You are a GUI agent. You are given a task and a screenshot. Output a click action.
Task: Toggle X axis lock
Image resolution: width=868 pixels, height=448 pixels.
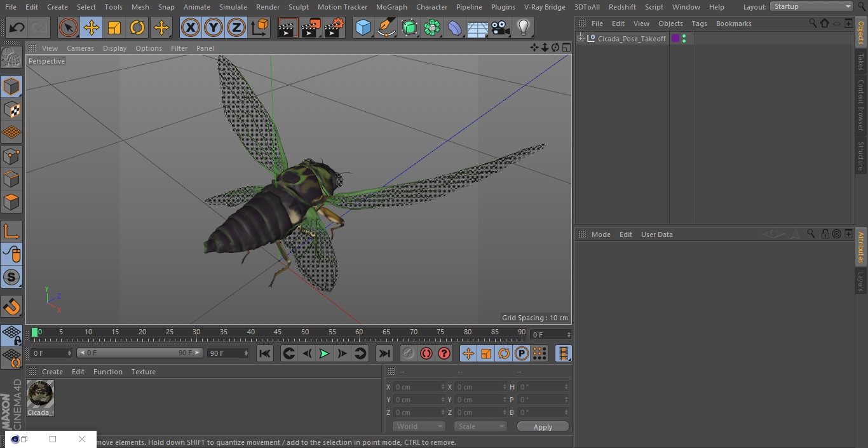[x=191, y=27]
